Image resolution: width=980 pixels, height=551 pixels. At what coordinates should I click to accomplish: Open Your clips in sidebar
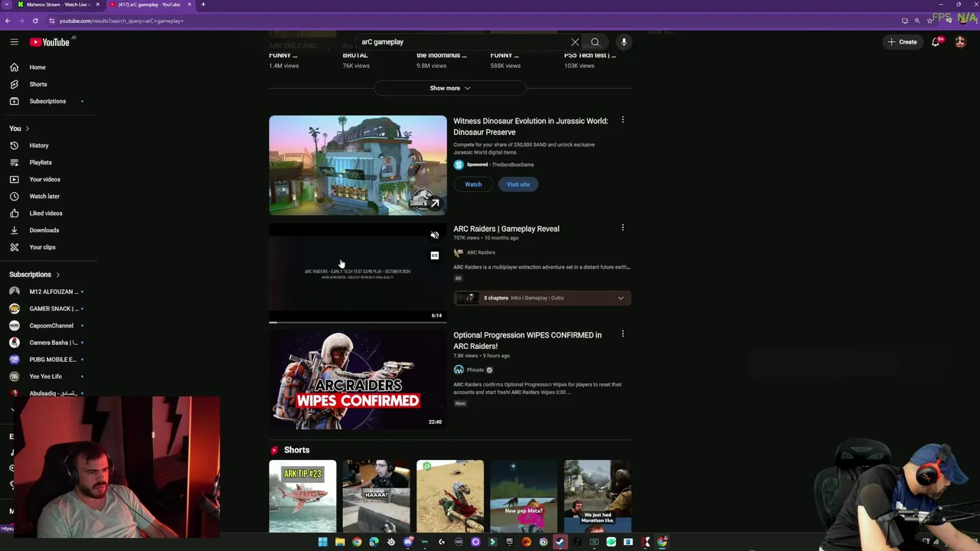42,247
